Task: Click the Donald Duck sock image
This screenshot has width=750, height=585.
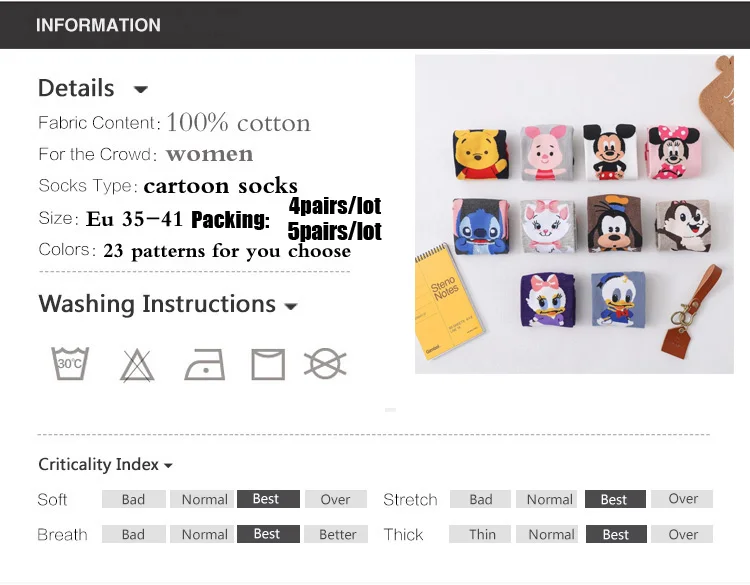Action: point(618,299)
